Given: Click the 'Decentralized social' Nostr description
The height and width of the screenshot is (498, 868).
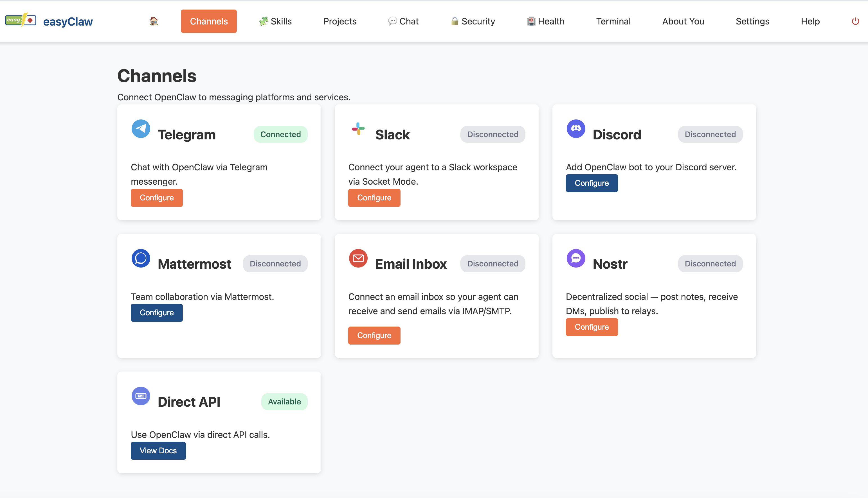Looking at the screenshot, I should (x=652, y=304).
